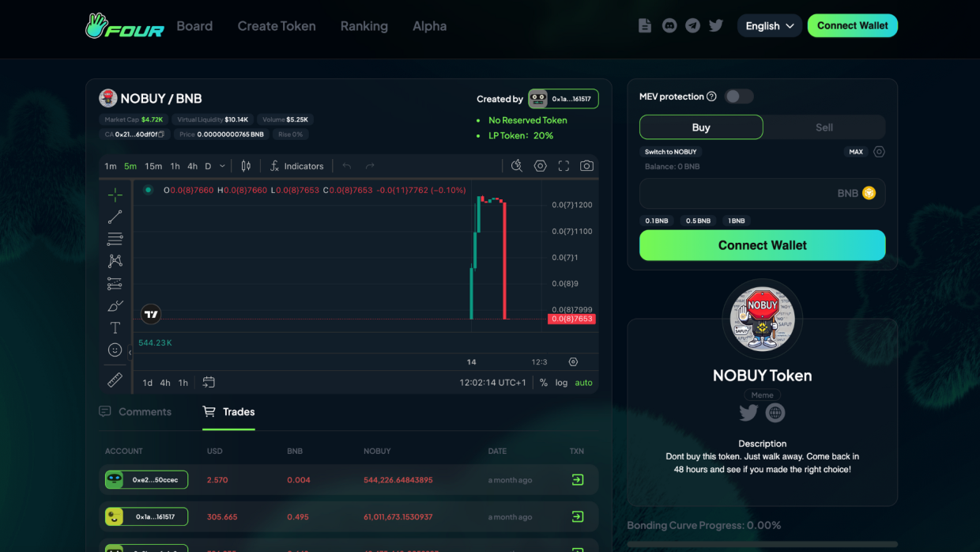Open the Indicators menu
This screenshot has width=980, height=552.
click(x=296, y=166)
